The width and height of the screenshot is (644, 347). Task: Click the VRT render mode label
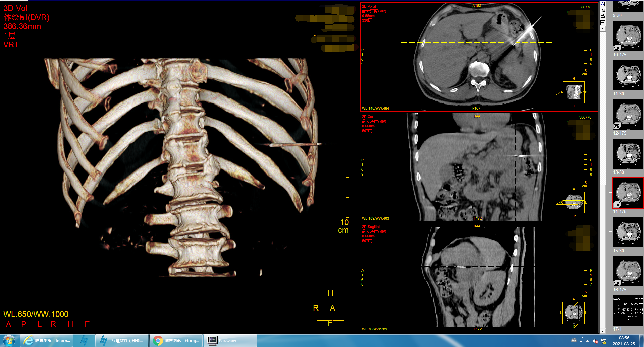(11, 45)
